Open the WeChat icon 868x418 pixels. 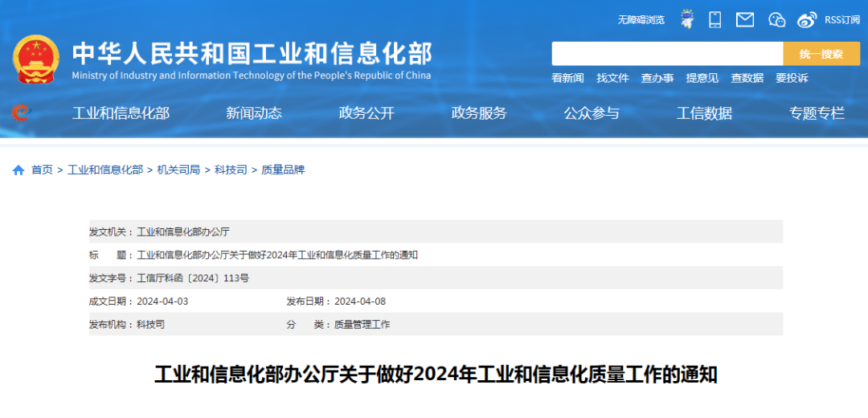pyautogui.click(x=776, y=20)
